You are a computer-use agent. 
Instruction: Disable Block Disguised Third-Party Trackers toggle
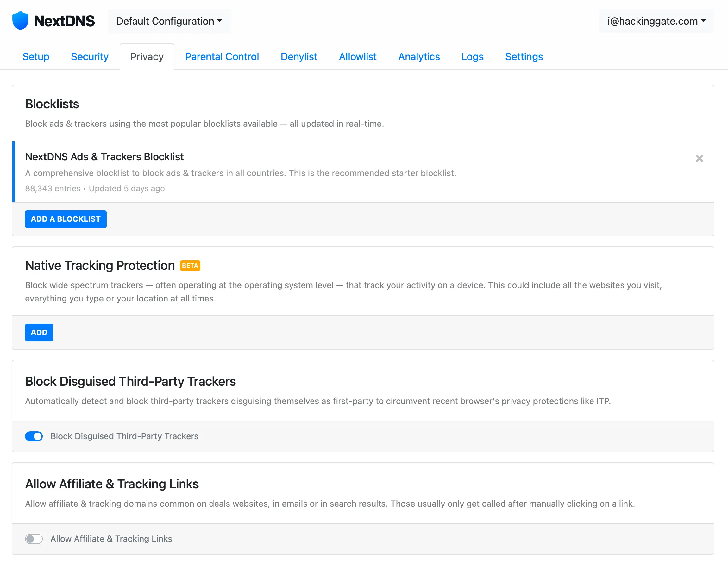point(34,436)
